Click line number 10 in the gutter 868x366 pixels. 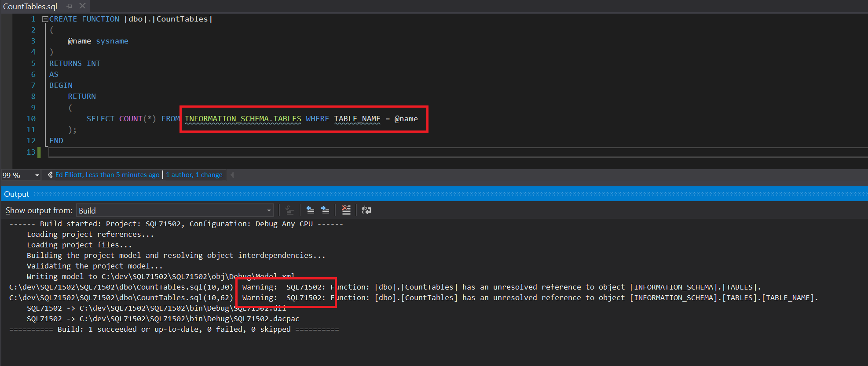point(31,119)
